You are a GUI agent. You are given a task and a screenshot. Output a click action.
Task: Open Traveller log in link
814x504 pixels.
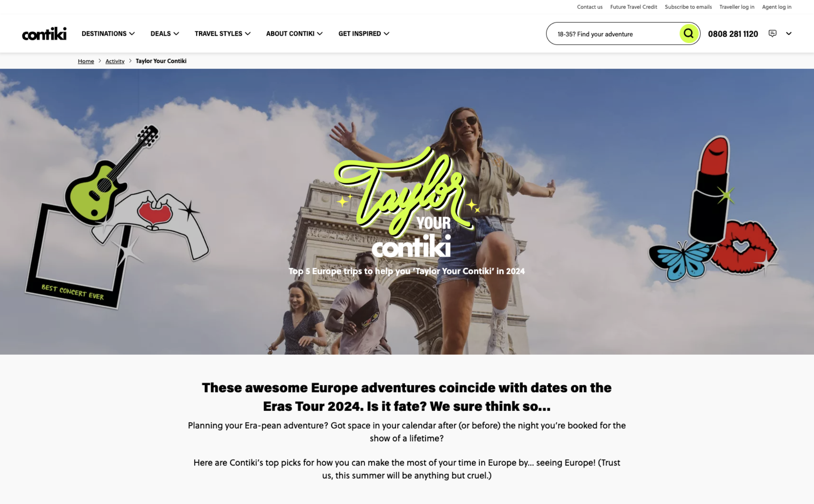(x=737, y=7)
